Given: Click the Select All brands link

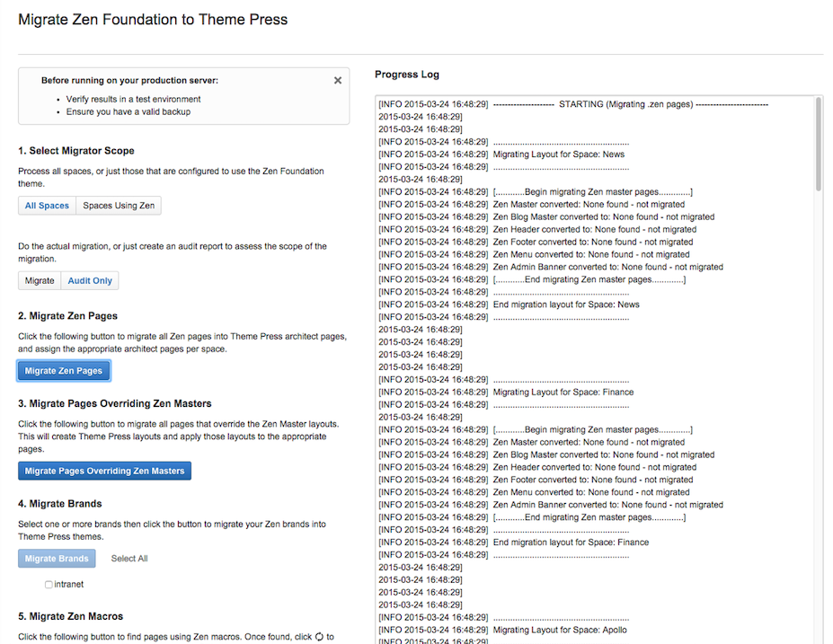Looking at the screenshot, I should click(x=129, y=559).
